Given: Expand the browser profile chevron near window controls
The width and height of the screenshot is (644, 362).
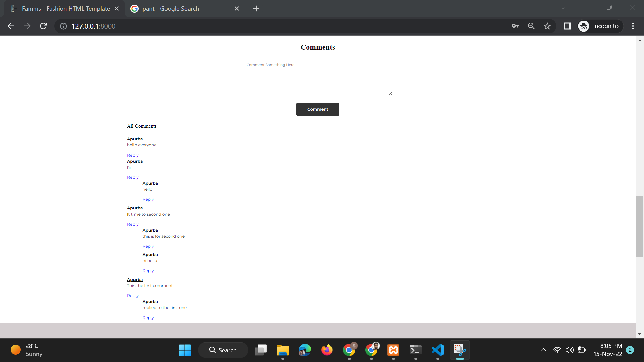Looking at the screenshot, I should pos(563,7).
